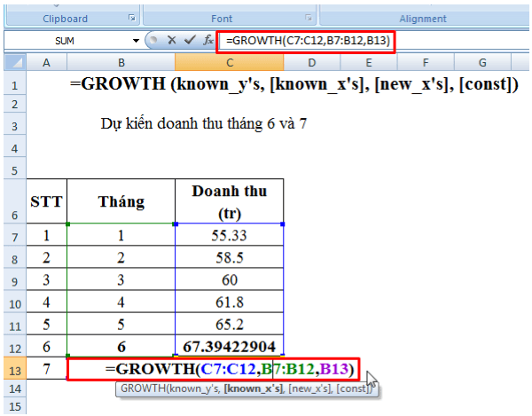
Task: Open the Insert Function fx dialog
Action: pyautogui.click(x=207, y=41)
